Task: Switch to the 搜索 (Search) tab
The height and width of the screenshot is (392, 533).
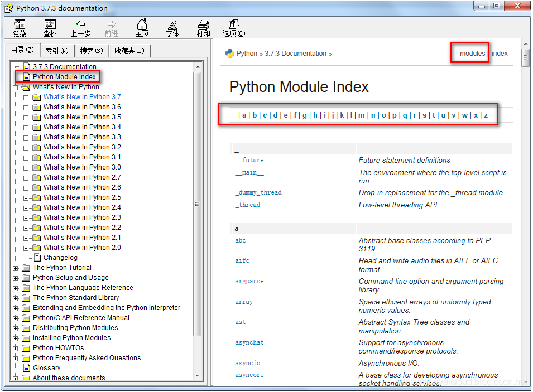Action: tap(92, 51)
